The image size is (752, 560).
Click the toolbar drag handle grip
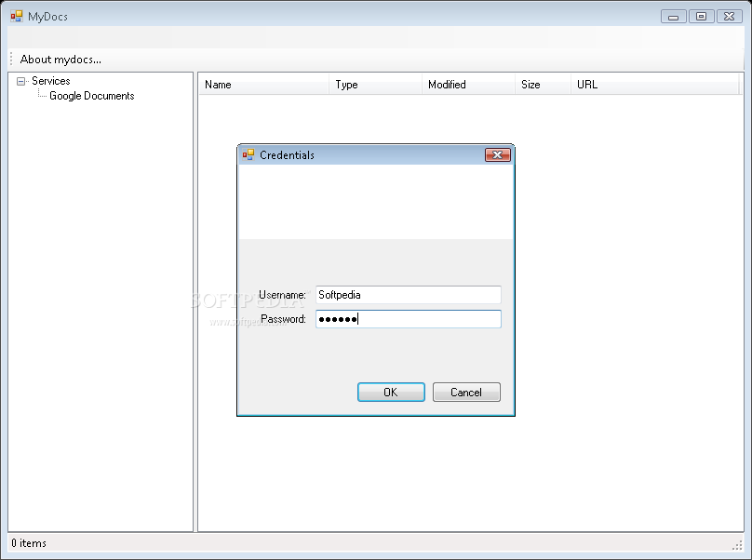11,59
